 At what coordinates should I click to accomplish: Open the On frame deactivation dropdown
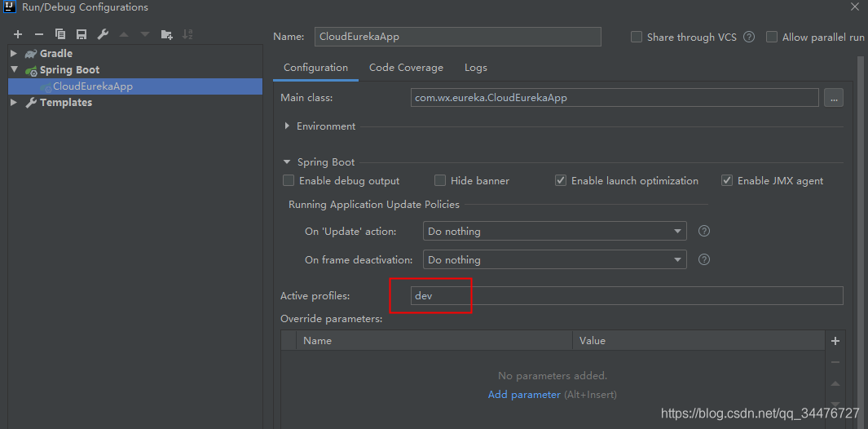pyautogui.click(x=555, y=259)
